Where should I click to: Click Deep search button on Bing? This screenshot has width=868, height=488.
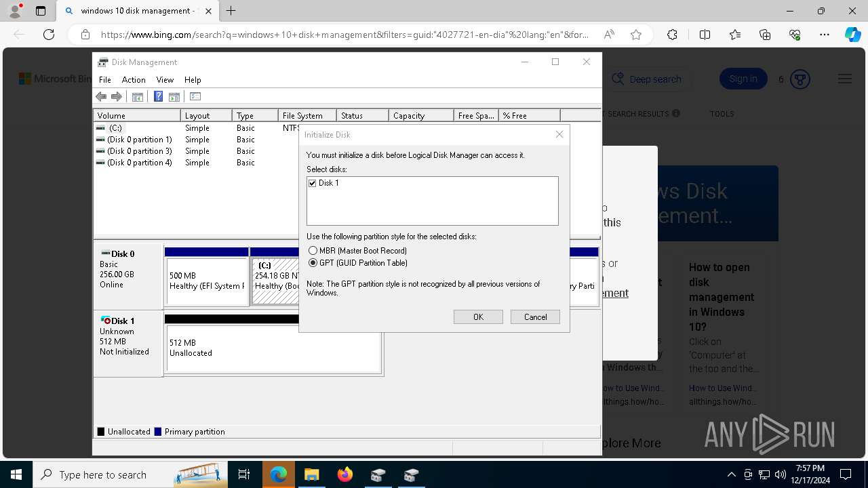[x=647, y=79]
